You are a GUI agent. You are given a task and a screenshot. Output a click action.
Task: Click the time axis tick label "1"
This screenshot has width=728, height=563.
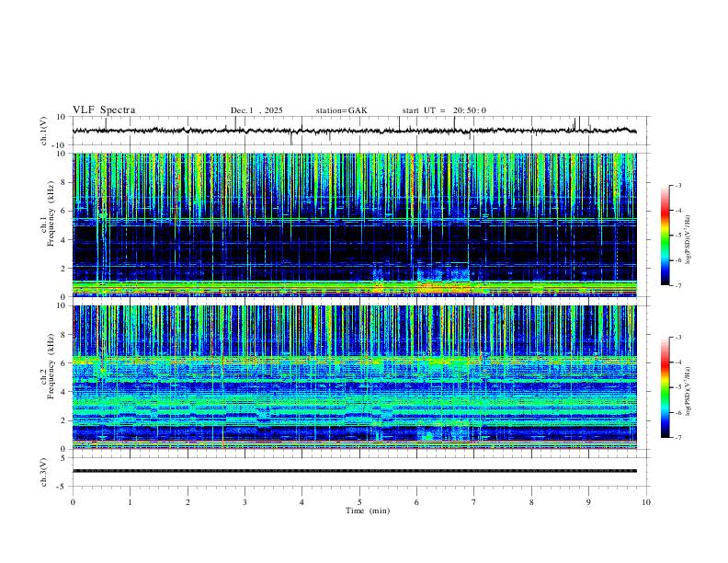[130, 502]
